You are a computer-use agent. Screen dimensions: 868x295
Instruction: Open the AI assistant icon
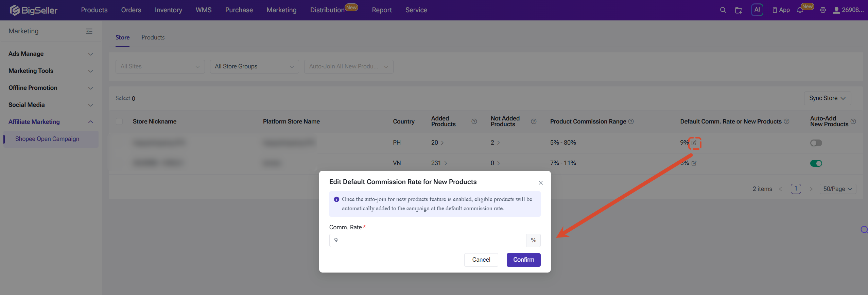757,10
